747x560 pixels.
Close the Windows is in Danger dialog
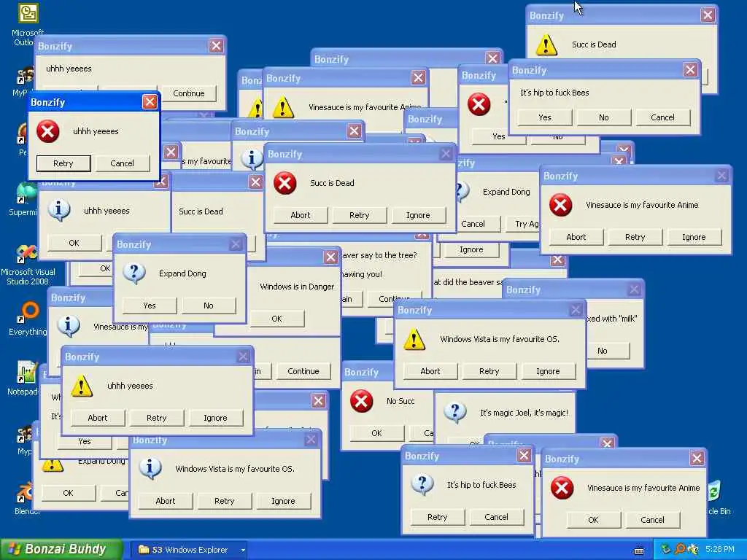point(330,257)
